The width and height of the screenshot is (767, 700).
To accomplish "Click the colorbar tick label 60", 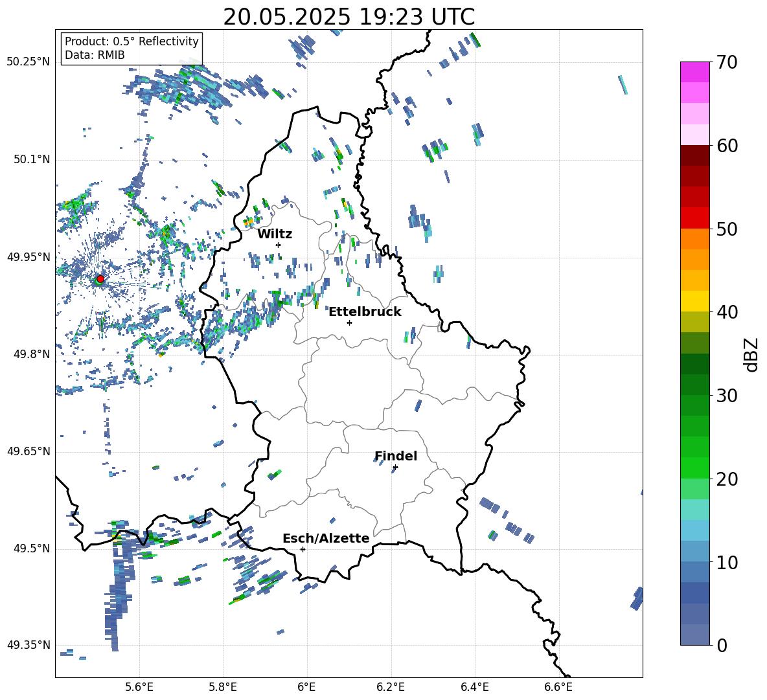I will click(727, 146).
